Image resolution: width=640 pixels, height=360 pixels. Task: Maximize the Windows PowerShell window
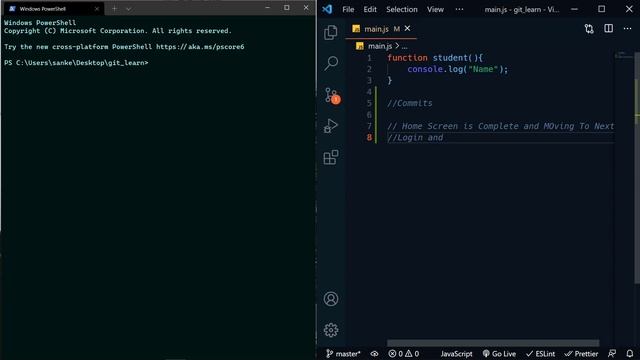pos(287,8)
